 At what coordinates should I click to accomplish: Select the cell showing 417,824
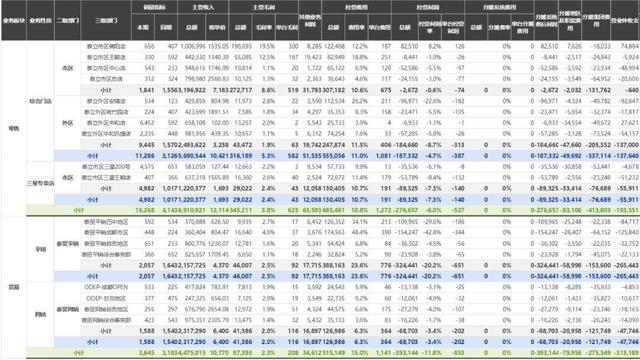195,287
